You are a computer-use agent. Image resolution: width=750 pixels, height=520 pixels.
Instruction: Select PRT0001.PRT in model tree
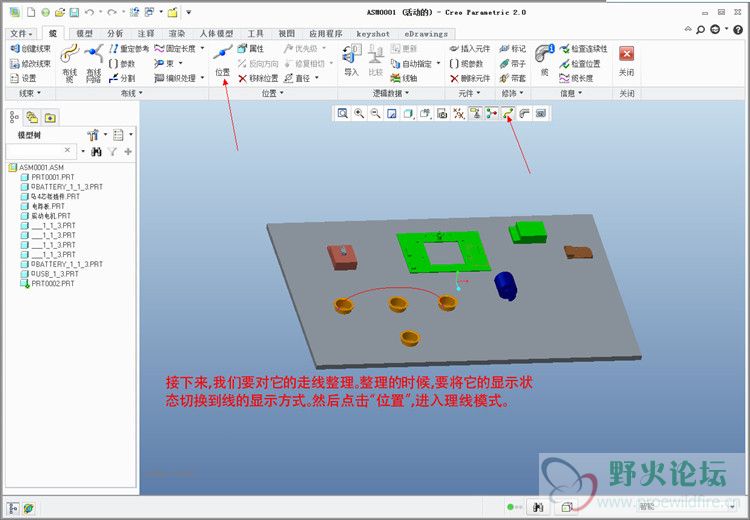(x=47, y=177)
